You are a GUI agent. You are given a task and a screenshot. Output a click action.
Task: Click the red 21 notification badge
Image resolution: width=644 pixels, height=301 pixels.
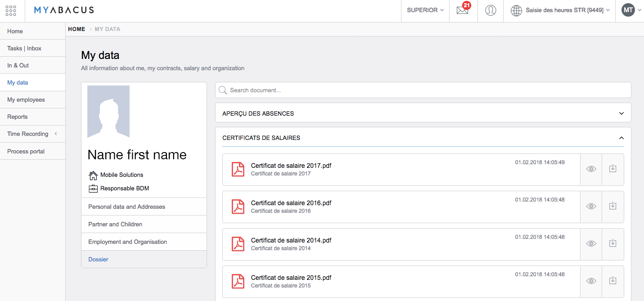(x=467, y=5)
